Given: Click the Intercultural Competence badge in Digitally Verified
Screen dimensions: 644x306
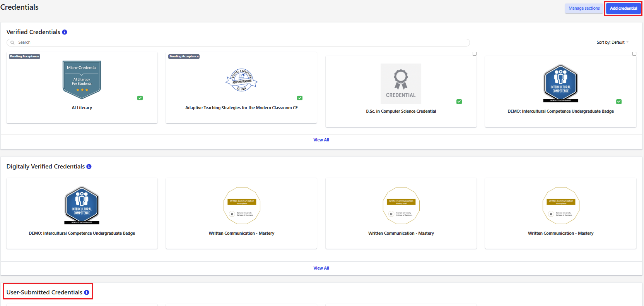Looking at the screenshot, I should tap(82, 205).
